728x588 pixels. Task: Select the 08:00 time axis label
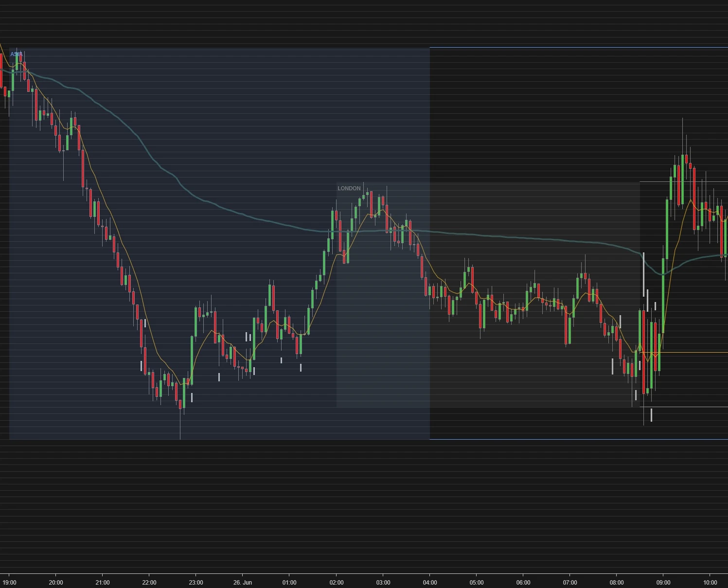(x=617, y=582)
